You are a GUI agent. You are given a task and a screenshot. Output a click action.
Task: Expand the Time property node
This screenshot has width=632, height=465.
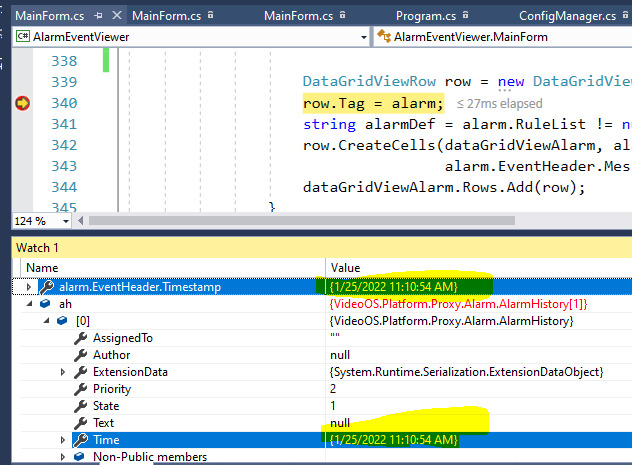(x=62, y=440)
